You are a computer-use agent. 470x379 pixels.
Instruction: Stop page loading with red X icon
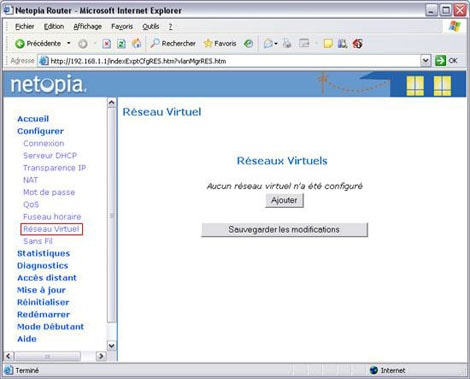pyautogui.click(x=107, y=44)
